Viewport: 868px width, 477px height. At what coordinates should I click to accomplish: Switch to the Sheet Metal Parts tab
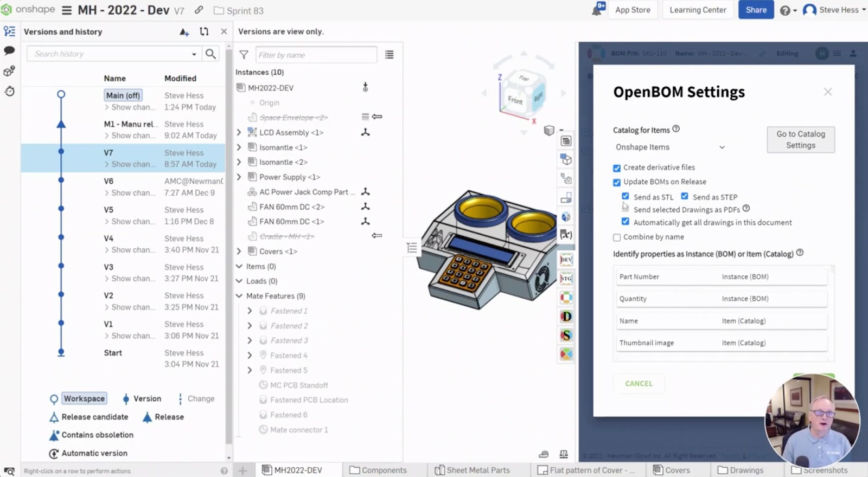point(473,470)
